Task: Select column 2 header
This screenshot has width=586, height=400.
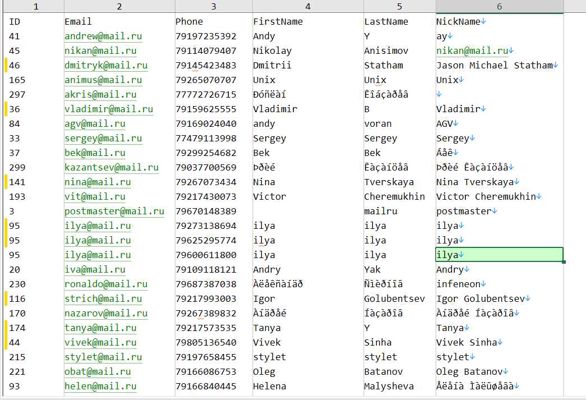Action: point(120,6)
